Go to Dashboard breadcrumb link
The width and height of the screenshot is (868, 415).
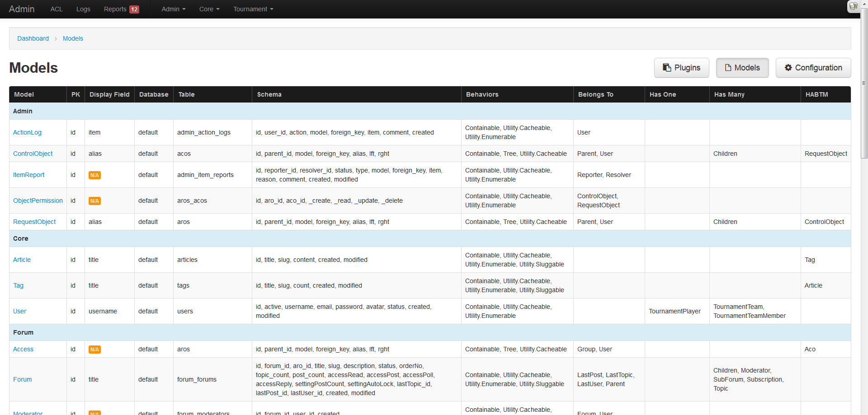pyautogui.click(x=33, y=38)
